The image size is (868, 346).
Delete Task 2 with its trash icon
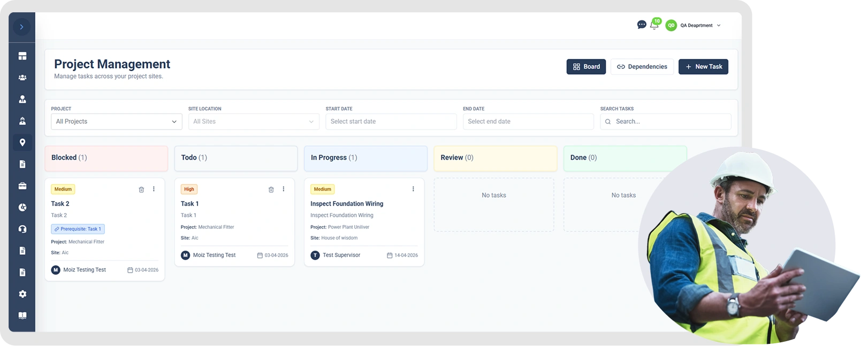pyautogui.click(x=141, y=190)
